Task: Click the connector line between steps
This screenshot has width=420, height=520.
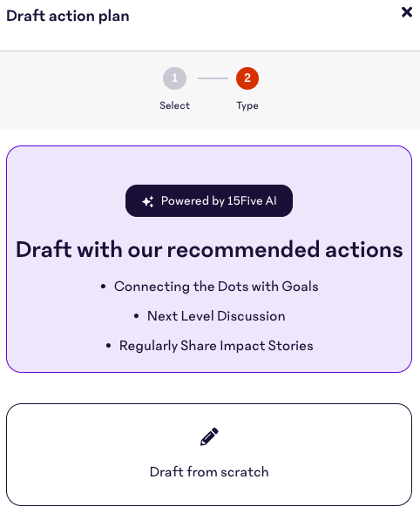Action: (213, 78)
